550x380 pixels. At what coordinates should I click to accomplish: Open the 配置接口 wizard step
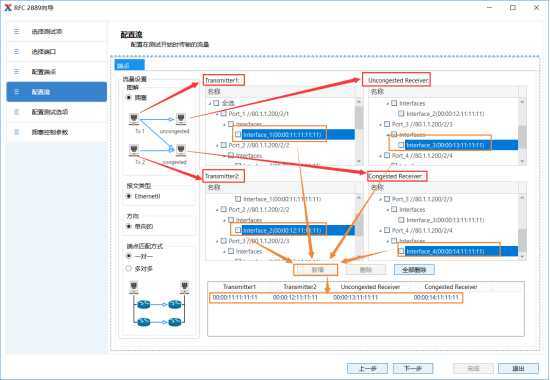point(56,72)
